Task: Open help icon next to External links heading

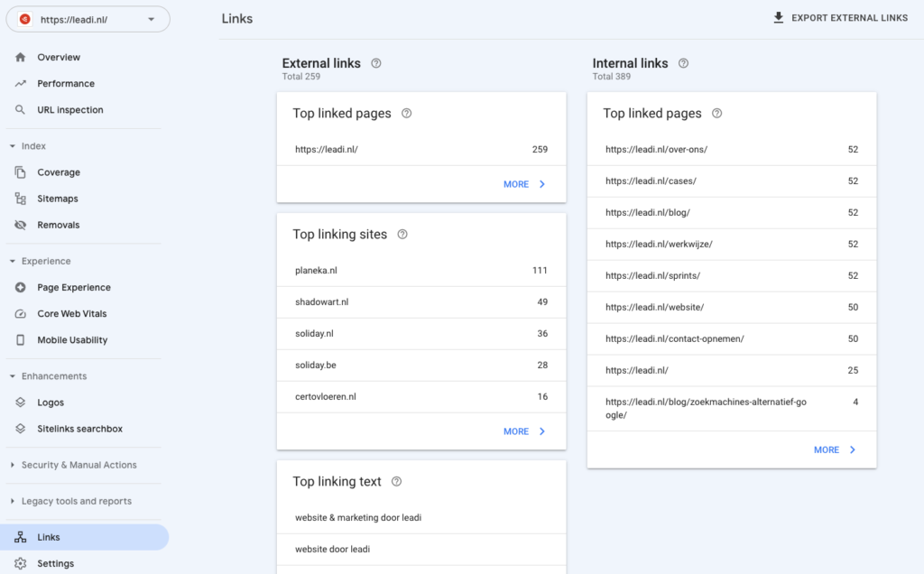Action: pos(376,63)
